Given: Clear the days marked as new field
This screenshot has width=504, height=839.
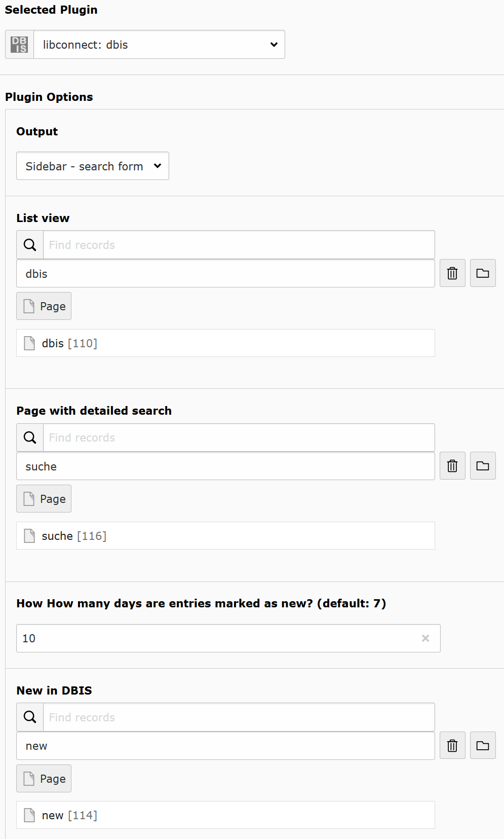Looking at the screenshot, I should tap(425, 638).
